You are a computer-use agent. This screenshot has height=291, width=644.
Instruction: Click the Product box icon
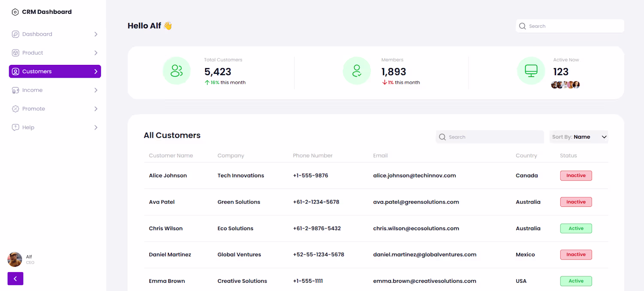pyautogui.click(x=15, y=53)
